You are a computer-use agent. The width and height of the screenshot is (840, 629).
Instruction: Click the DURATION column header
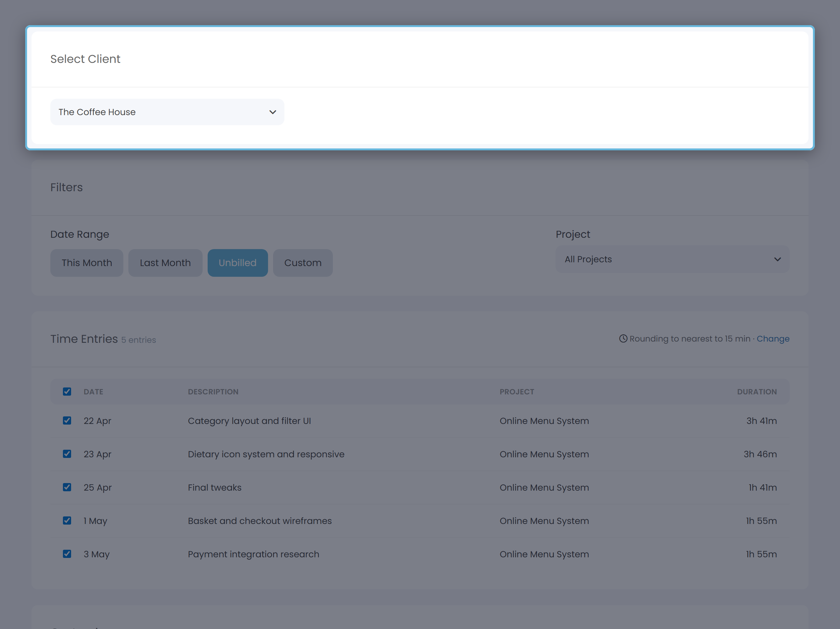pos(757,392)
